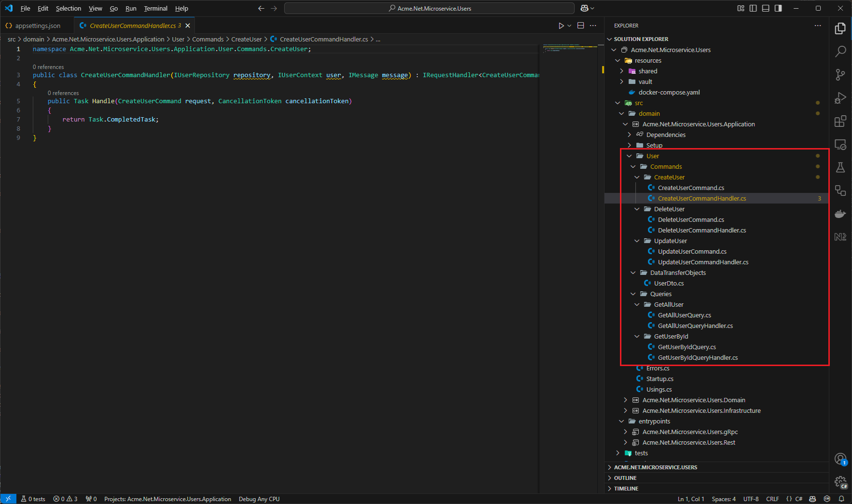Open the Selection menu
This screenshot has height=504, width=852.
(69, 8)
